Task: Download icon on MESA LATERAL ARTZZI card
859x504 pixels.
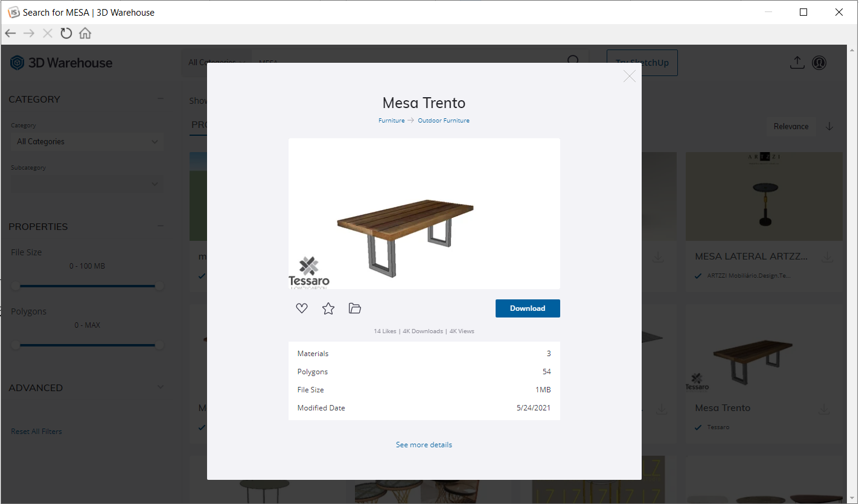Action: point(827,257)
